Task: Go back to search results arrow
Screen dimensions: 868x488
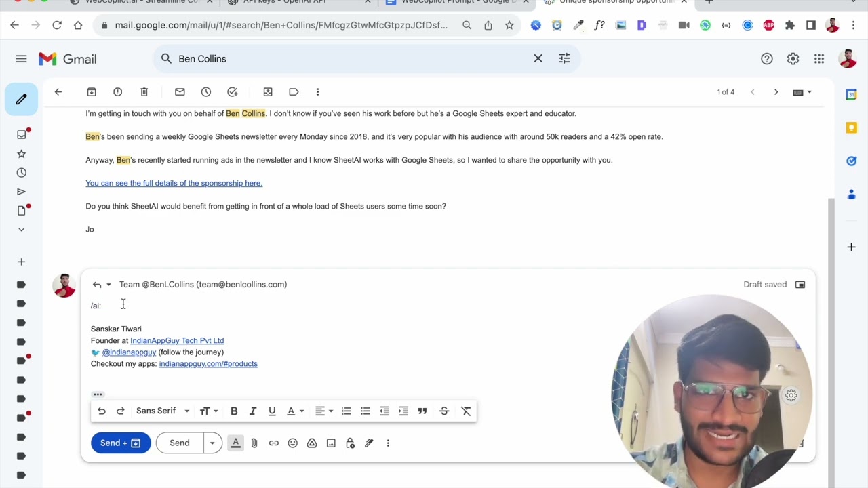Action: point(58,92)
